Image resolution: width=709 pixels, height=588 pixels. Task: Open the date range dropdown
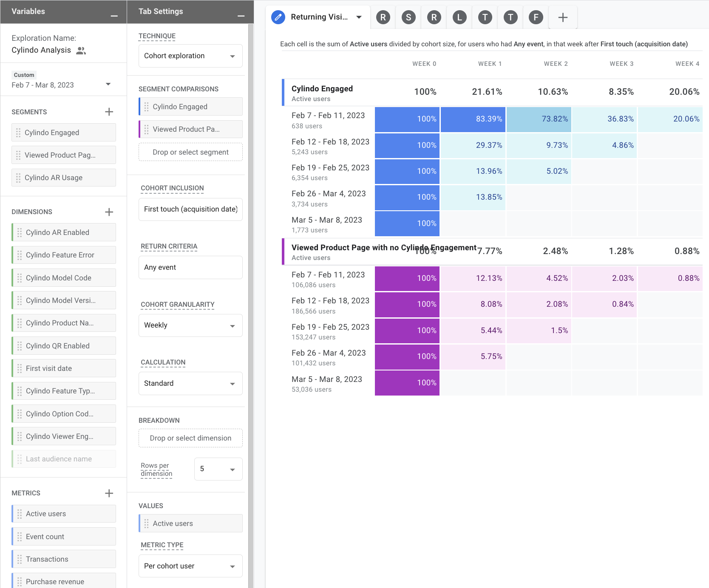pos(108,85)
